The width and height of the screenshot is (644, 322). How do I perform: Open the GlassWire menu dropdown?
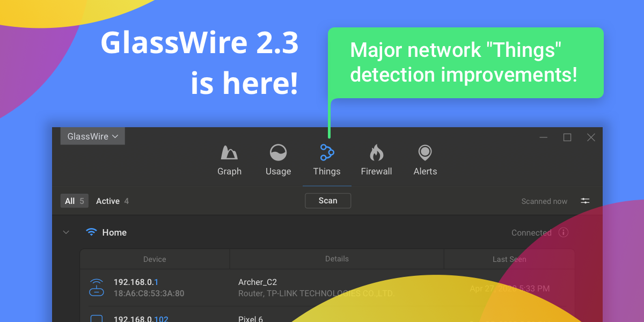pyautogui.click(x=92, y=136)
